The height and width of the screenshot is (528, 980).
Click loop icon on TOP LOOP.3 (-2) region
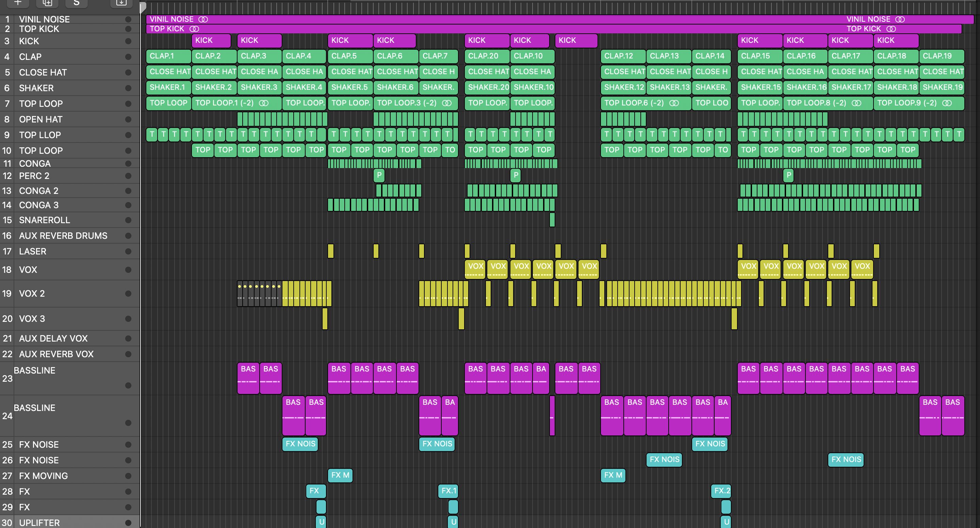pyautogui.click(x=447, y=103)
